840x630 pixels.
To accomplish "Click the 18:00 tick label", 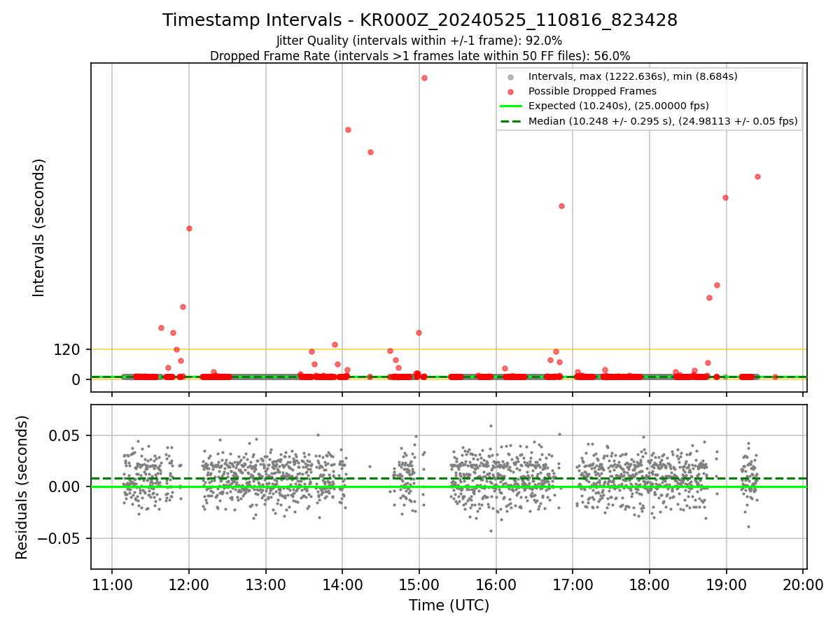I will tap(649, 585).
